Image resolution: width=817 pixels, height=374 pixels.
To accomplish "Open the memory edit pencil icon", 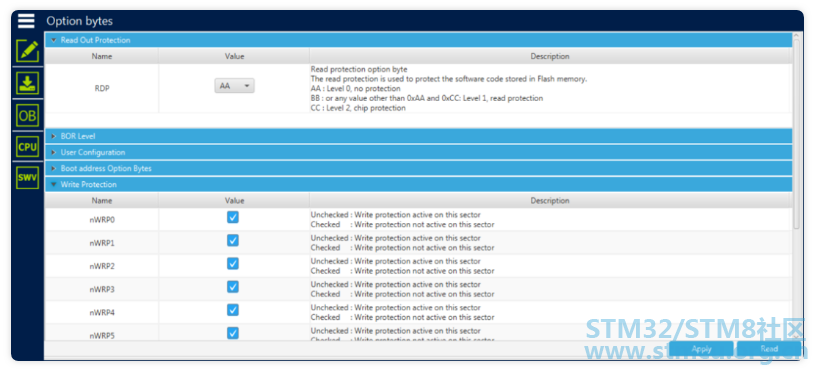I will tap(27, 51).
